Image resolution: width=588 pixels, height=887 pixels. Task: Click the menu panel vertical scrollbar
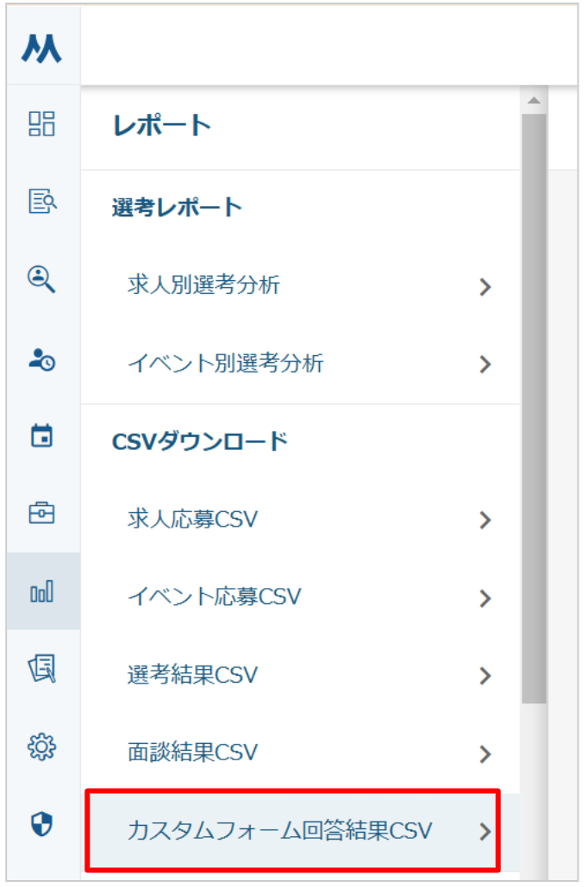coord(534,405)
